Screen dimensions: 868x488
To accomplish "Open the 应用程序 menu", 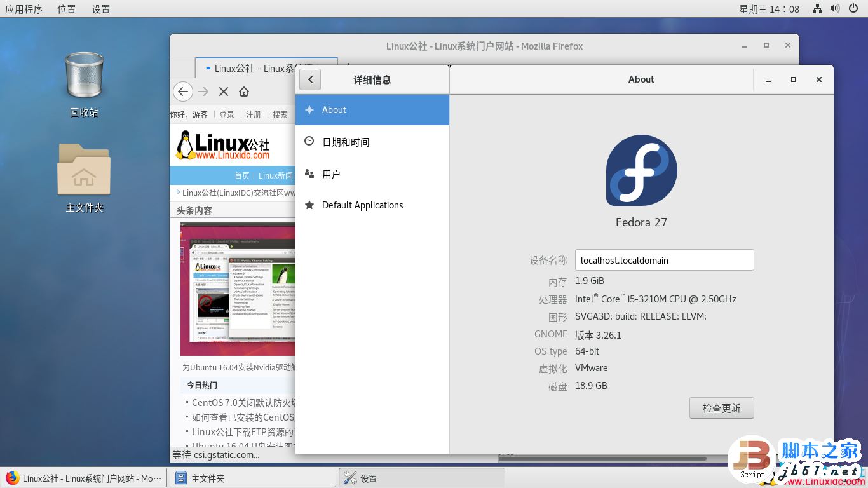I will click(24, 9).
